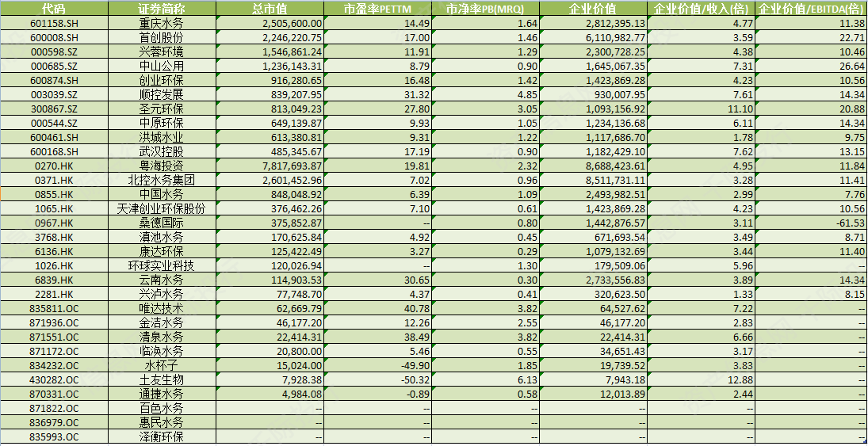The image size is (868, 446).
Task: Select the cell 康达环保
Action: pos(161,251)
